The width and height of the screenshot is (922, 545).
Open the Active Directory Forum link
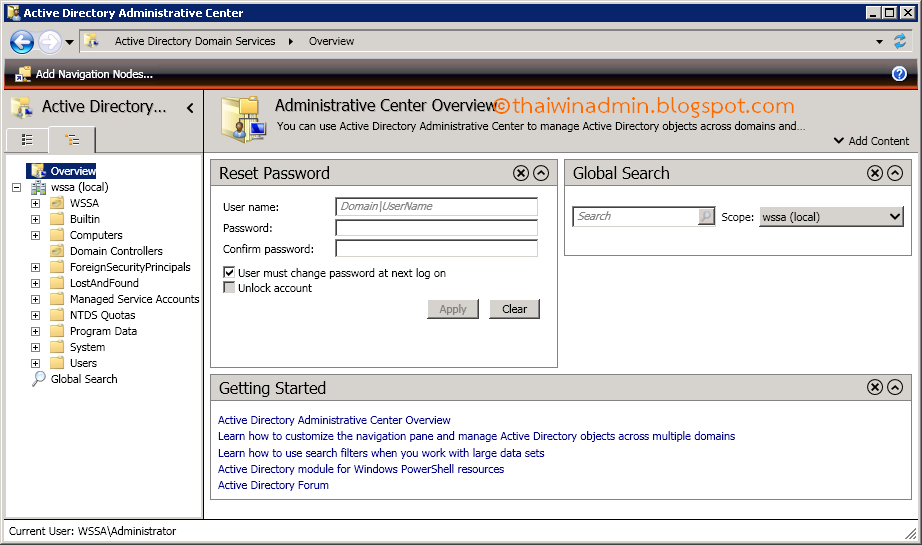point(273,485)
